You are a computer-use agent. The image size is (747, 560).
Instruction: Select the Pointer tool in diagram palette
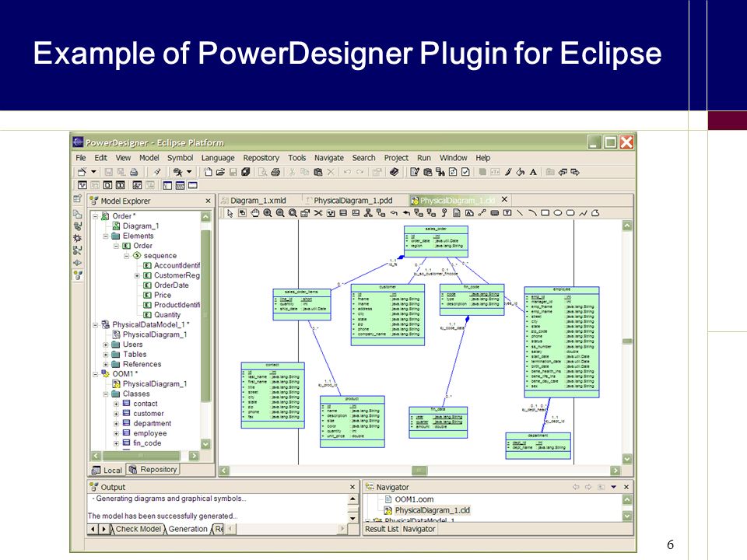coord(230,213)
